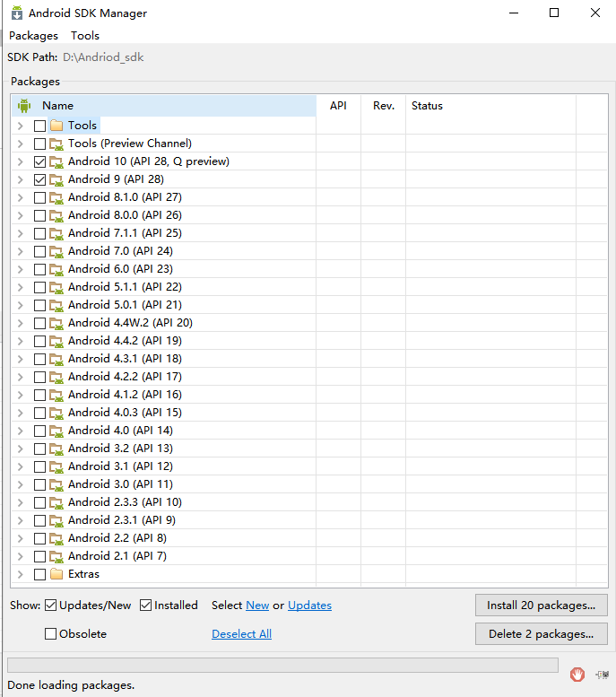This screenshot has height=697, width=616.
Task: Click the Android 7.0 package folder icon
Action: point(56,251)
